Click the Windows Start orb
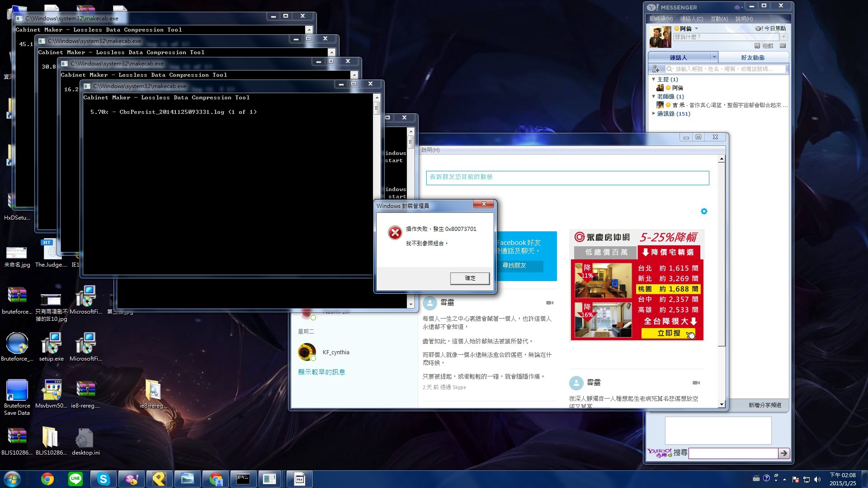The height and width of the screenshot is (488, 868). coord(12,479)
